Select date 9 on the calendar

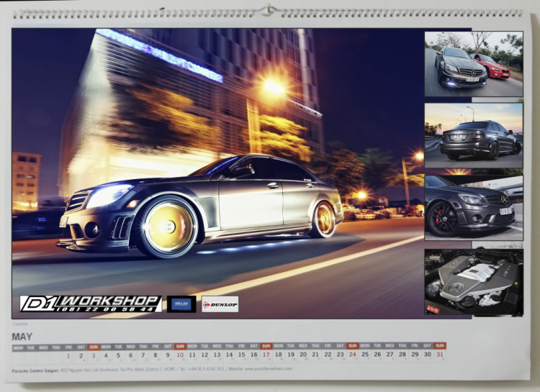point(168,355)
